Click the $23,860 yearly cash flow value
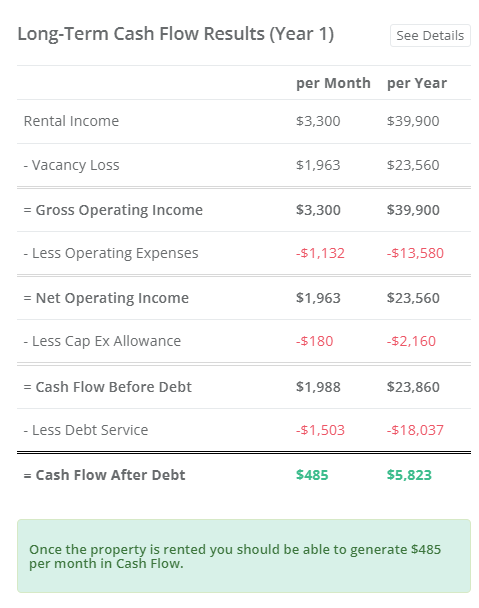 (x=413, y=387)
